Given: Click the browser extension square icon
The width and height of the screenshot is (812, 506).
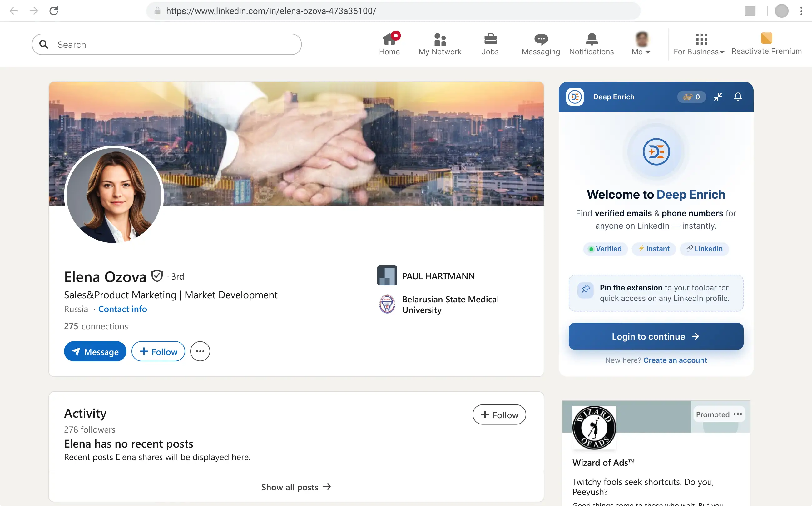Looking at the screenshot, I should pos(750,11).
